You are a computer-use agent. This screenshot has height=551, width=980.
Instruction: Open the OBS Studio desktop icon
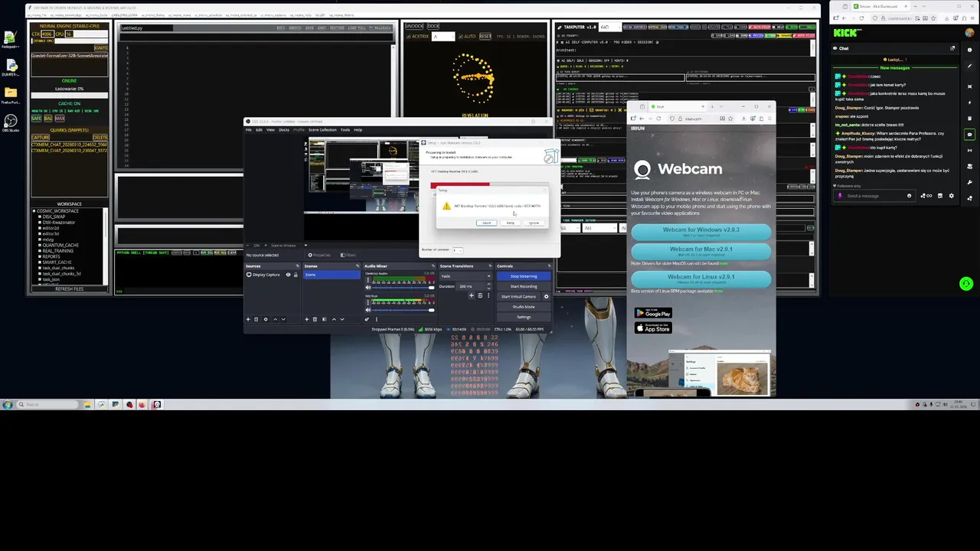11,122
